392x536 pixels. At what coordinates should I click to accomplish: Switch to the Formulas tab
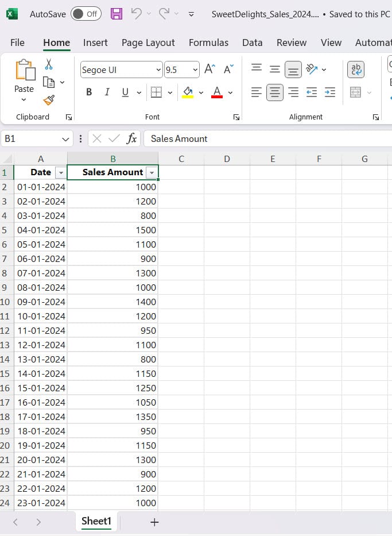point(209,43)
